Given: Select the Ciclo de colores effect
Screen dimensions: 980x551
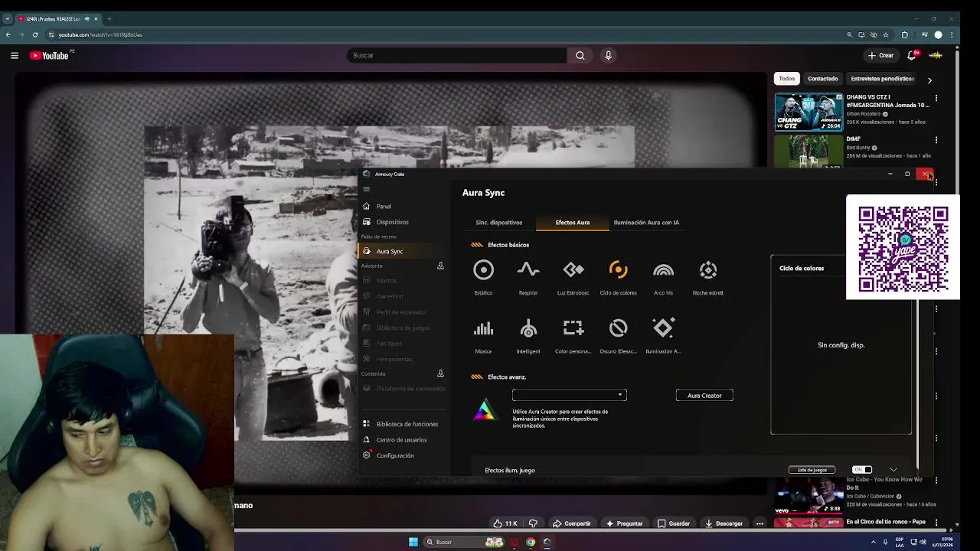Looking at the screenshot, I should (x=618, y=277).
